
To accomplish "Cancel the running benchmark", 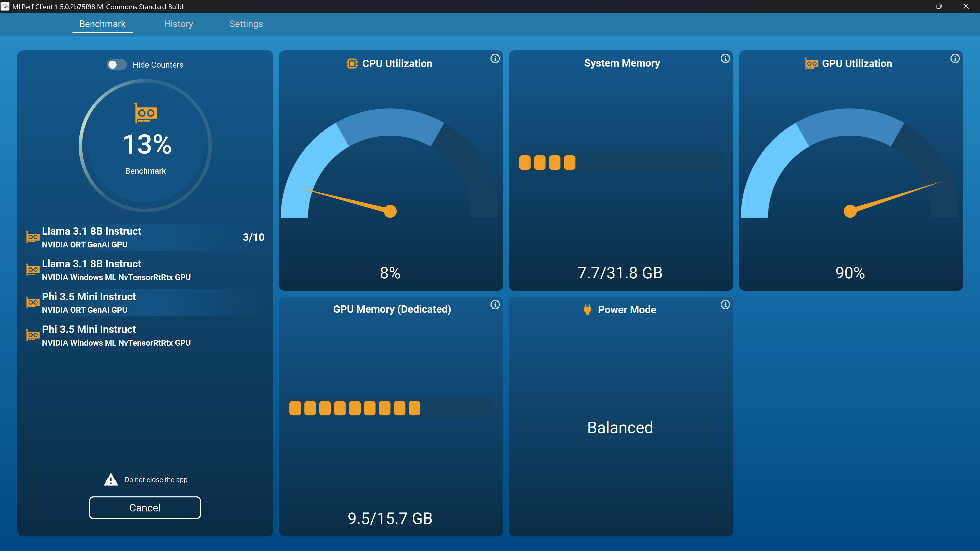I will (x=144, y=508).
